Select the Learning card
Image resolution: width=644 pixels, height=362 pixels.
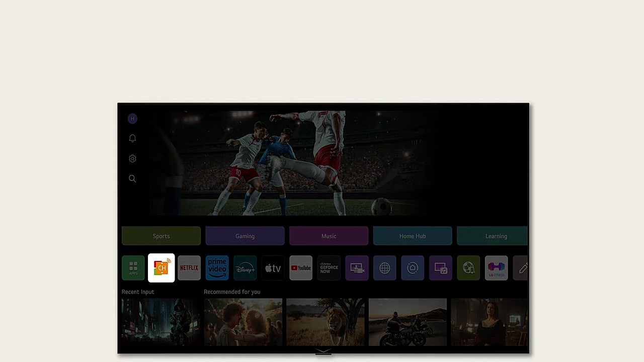point(493,236)
